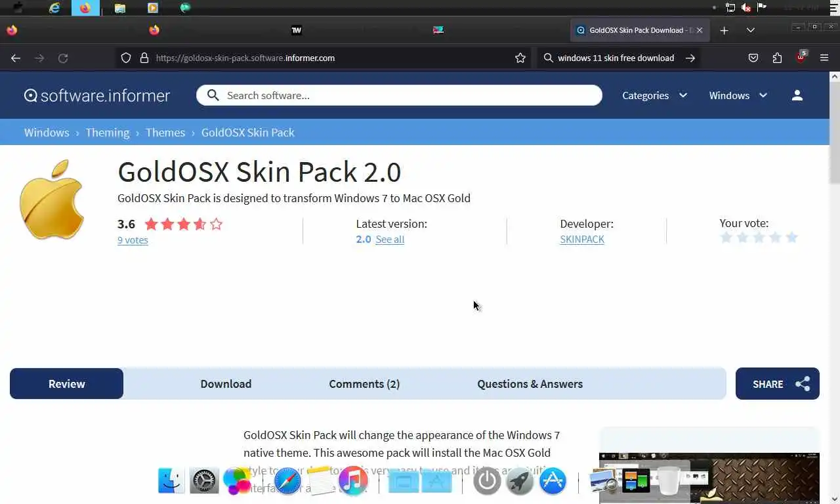Open SKINPACK developer link
The image size is (840, 504).
pos(582,240)
